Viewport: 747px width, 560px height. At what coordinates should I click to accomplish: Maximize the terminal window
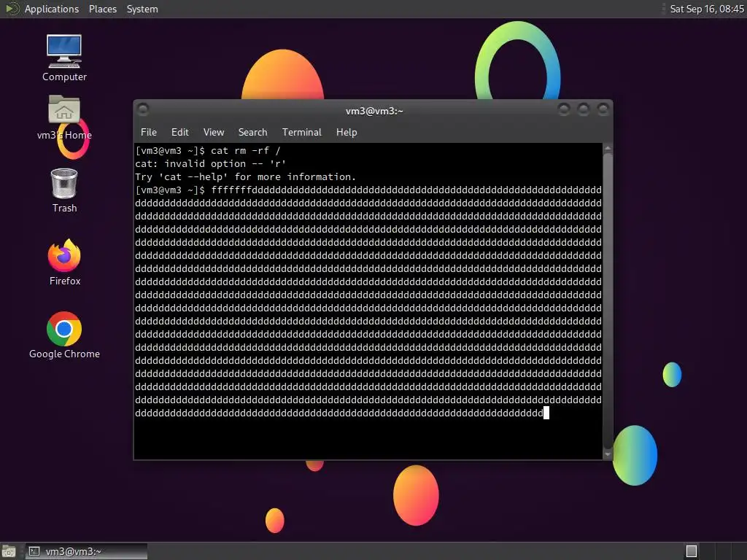tap(583, 109)
